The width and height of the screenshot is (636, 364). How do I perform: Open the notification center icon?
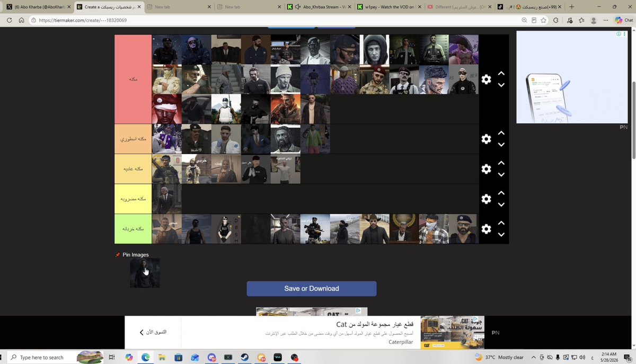[628, 358]
